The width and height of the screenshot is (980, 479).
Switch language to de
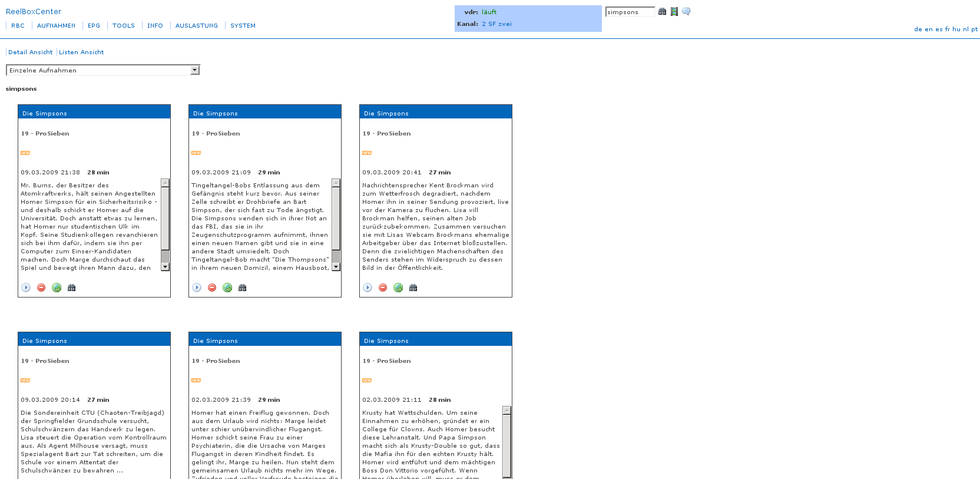[x=918, y=29]
